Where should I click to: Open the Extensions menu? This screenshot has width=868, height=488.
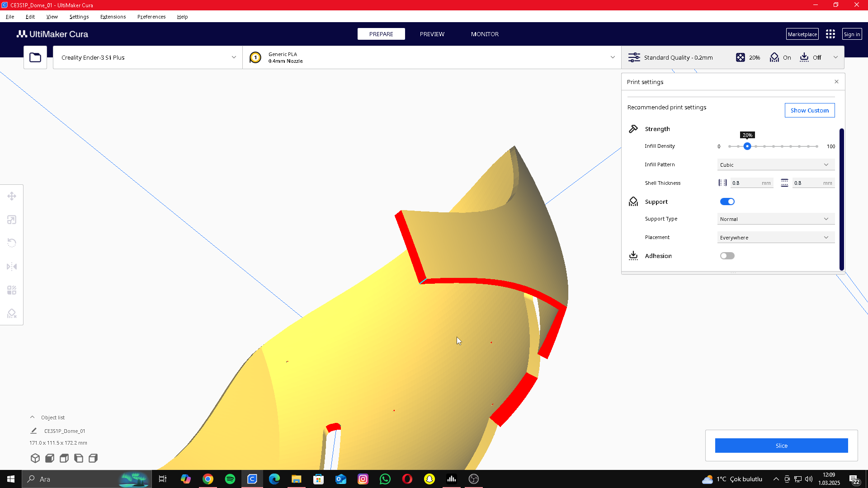(x=113, y=17)
